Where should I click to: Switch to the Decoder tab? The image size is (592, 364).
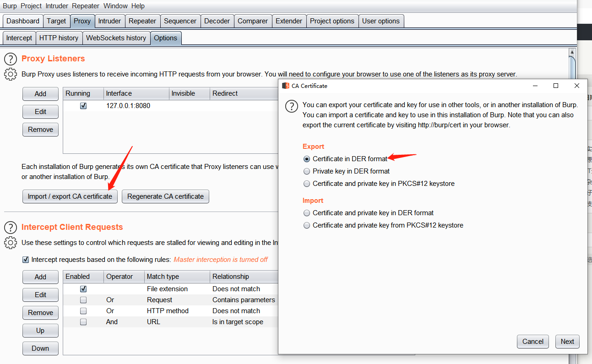coord(217,21)
